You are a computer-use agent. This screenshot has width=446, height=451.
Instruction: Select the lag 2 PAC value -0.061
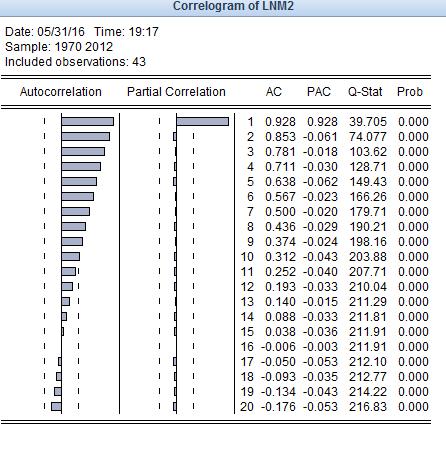[x=320, y=137]
